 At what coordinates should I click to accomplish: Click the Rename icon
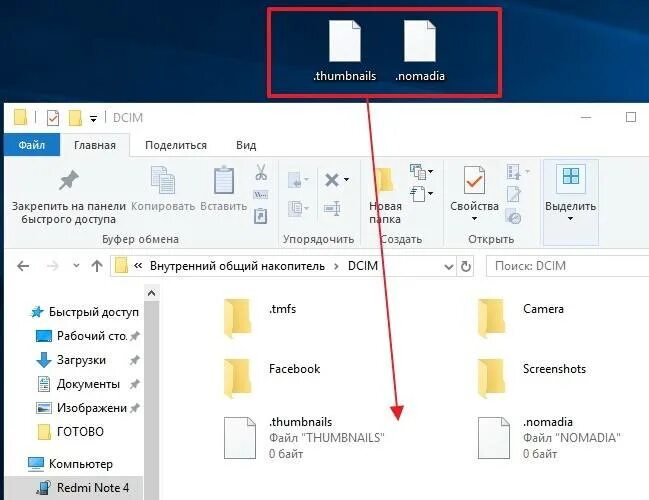332,208
